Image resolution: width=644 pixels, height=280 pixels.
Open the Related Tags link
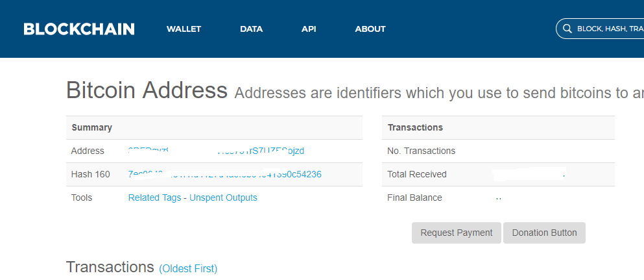coord(154,197)
